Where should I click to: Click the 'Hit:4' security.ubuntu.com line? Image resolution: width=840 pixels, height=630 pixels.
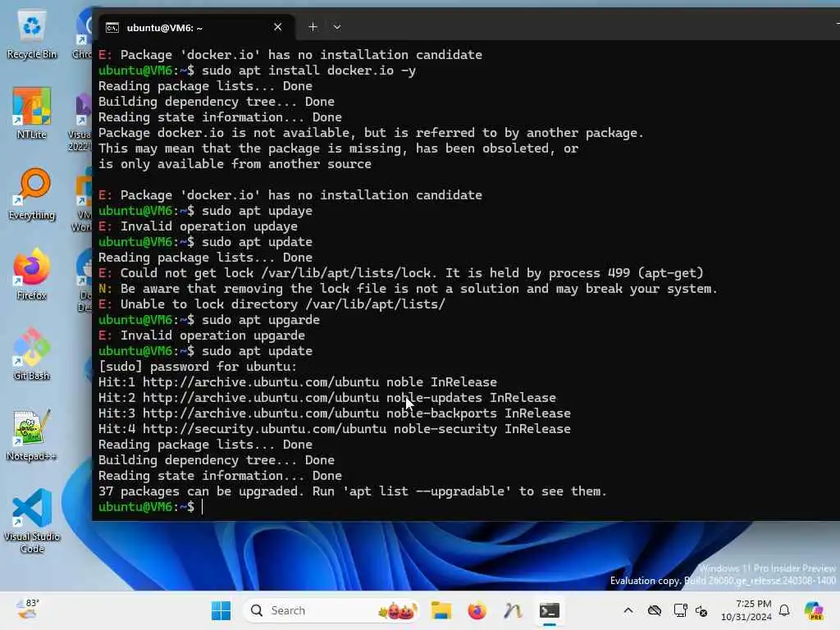[x=335, y=428]
